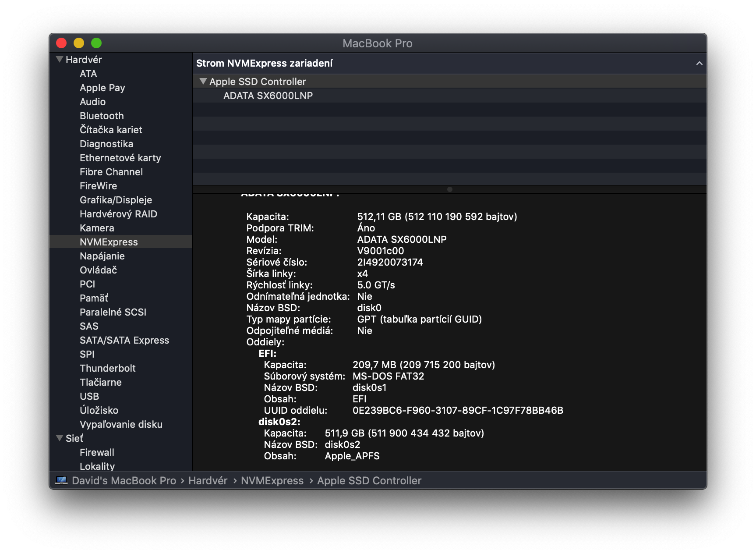Click disk0s1 BSD name value
This screenshot has width=756, height=554.
(369, 387)
